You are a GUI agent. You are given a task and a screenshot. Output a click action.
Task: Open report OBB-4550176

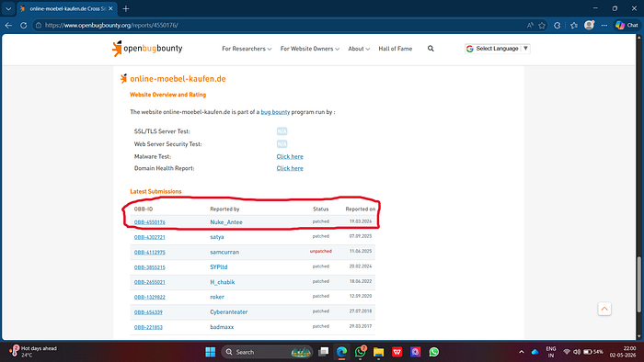point(149,222)
